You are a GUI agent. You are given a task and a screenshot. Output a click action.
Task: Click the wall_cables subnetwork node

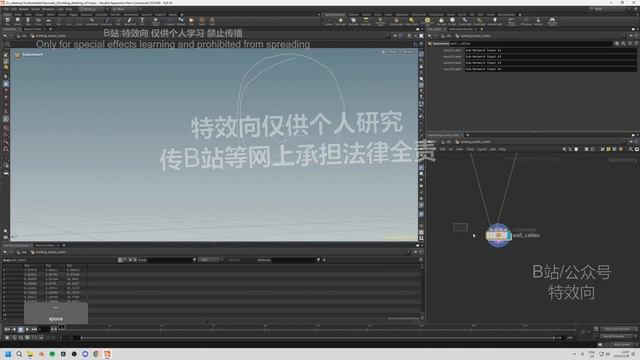(x=498, y=235)
